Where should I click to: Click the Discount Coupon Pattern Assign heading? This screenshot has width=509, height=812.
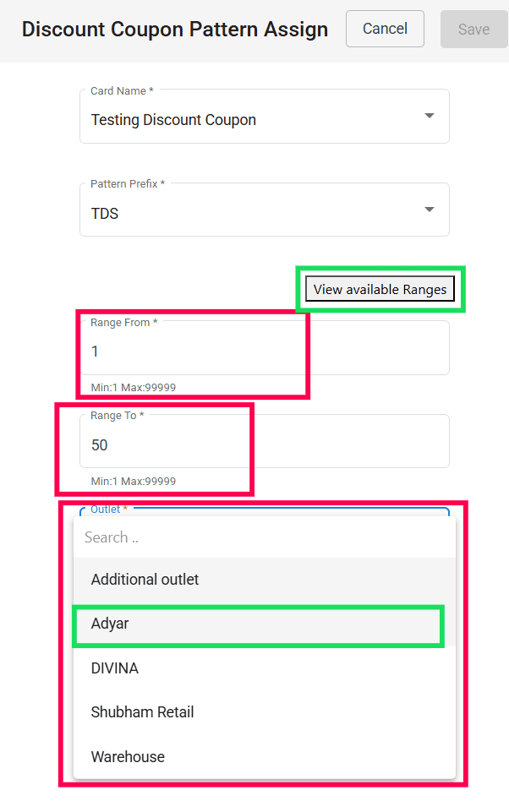175,30
